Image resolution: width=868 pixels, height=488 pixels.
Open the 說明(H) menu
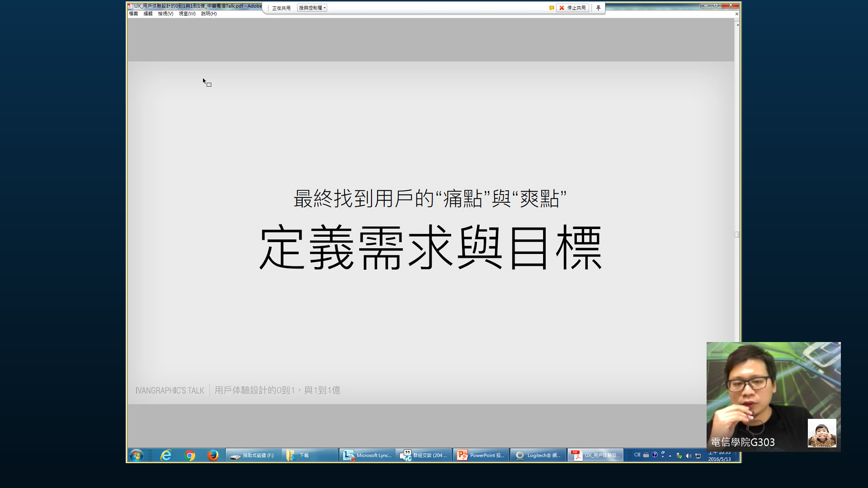[x=208, y=14]
